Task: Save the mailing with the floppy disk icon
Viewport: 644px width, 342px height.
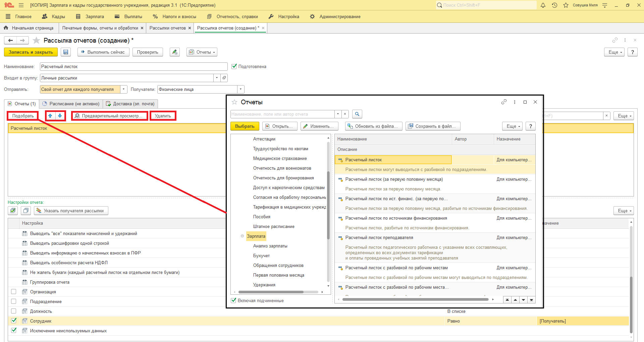Action: (x=66, y=52)
